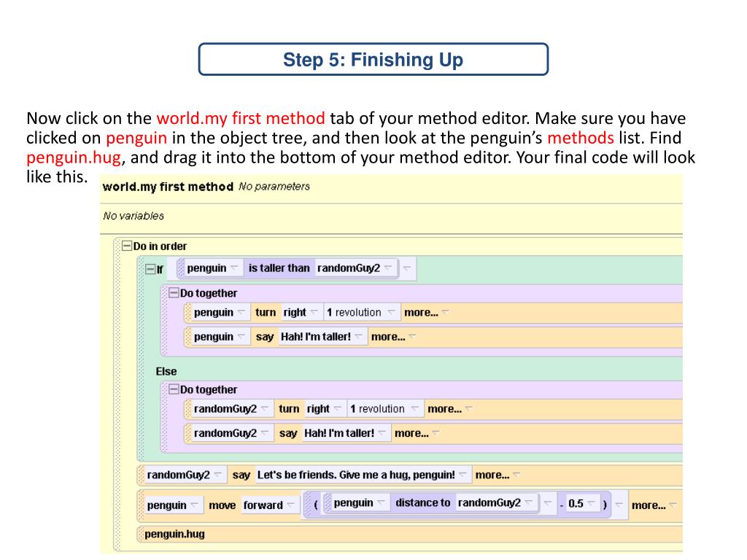Viewport: 747px width, 560px height.
Task: Edit Hah! I'm taller! text in penguin say row
Action: 322,337
